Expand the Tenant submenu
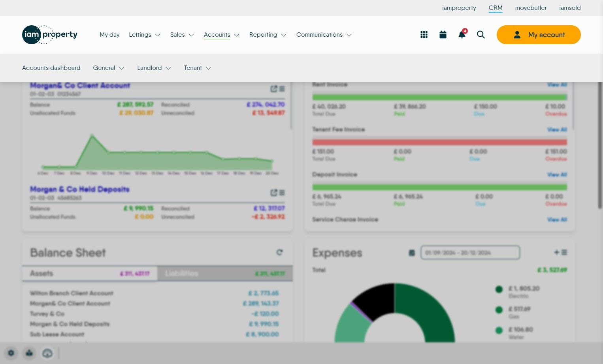This screenshot has width=603, height=364. click(198, 68)
